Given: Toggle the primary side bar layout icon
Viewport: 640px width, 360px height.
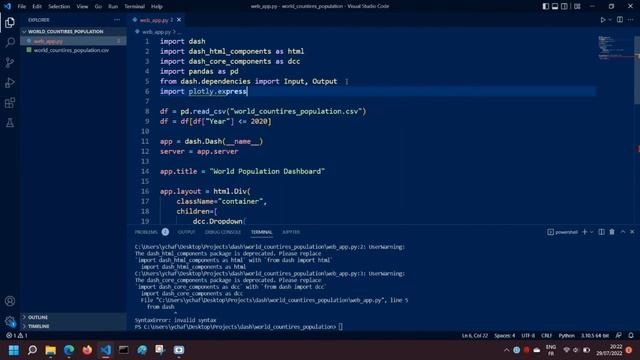Looking at the screenshot, I should [x=546, y=7].
